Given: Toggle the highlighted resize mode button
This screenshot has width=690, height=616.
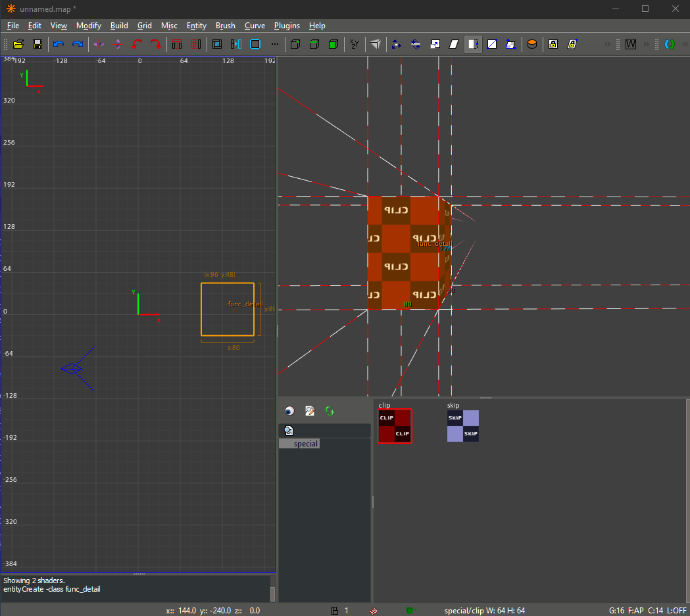Looking at the screenshot, I should point(472,44).
